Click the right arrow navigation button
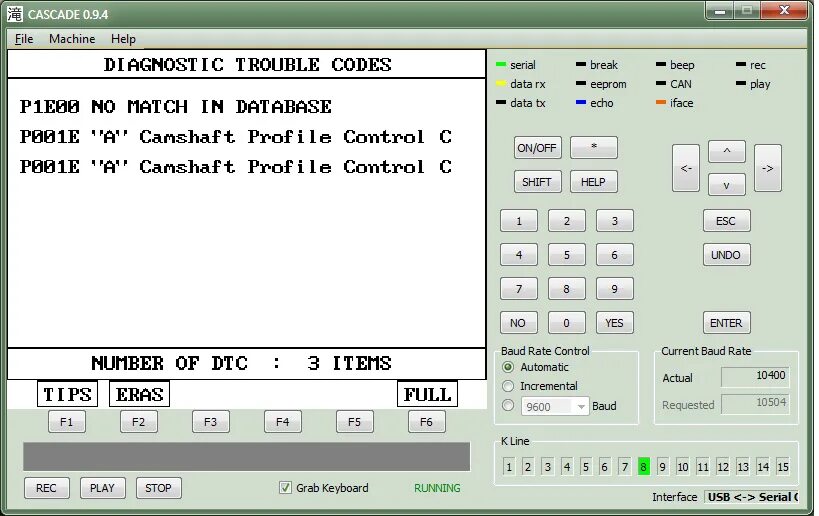The width and height of the screenshot is (819, 516). (768, 168)
